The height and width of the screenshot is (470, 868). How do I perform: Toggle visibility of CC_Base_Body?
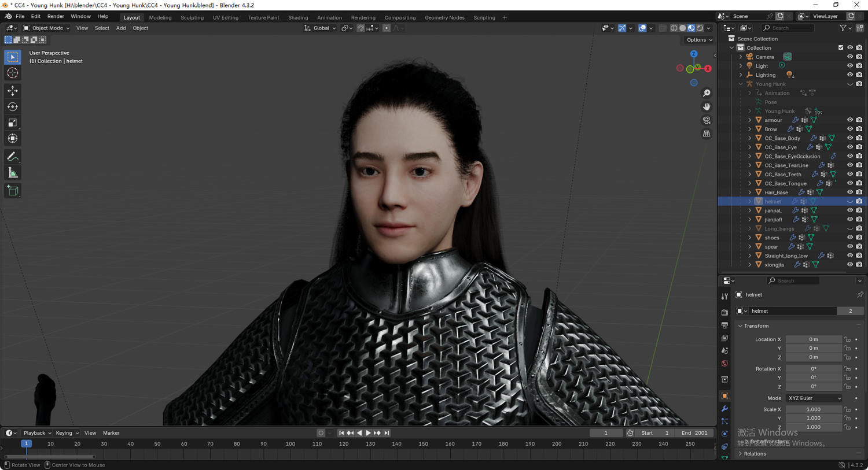point(850,138)
